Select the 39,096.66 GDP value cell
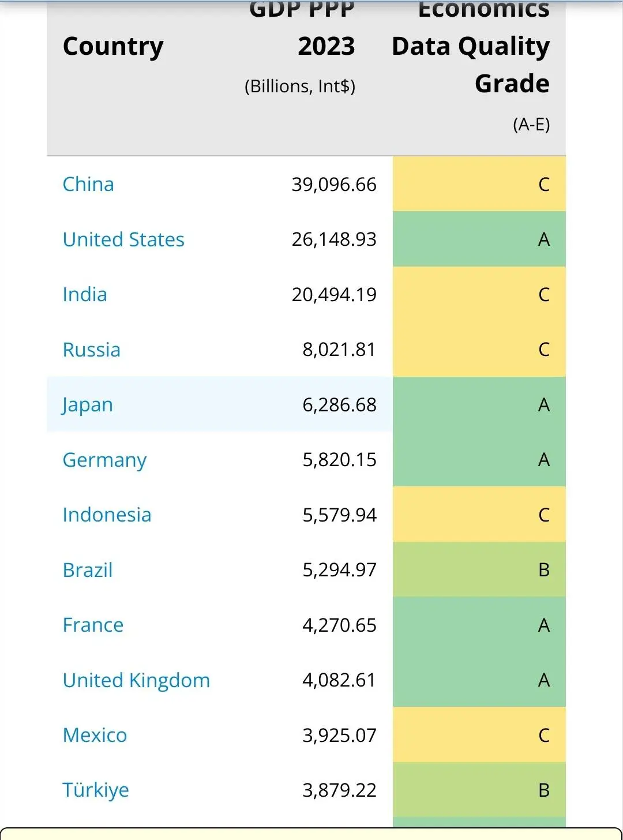The height and width of the screenshot is (840, 623). 333,185
